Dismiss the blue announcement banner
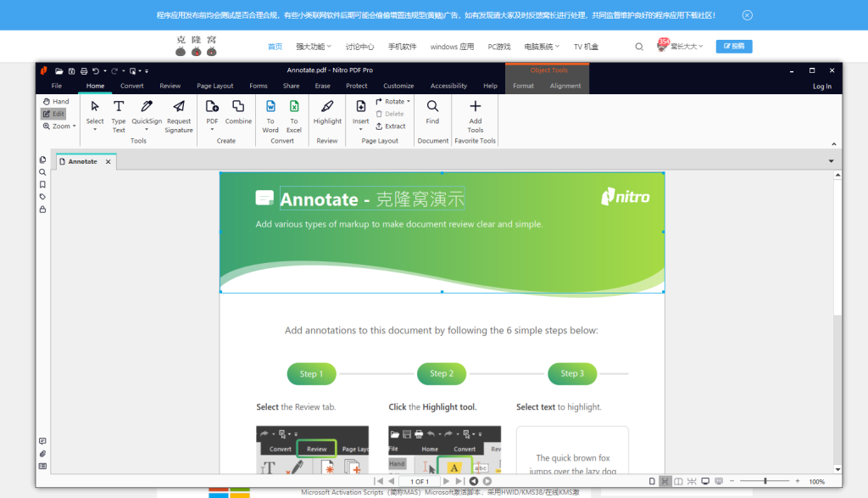Viewport: 868px width, 498px height. 748,15
